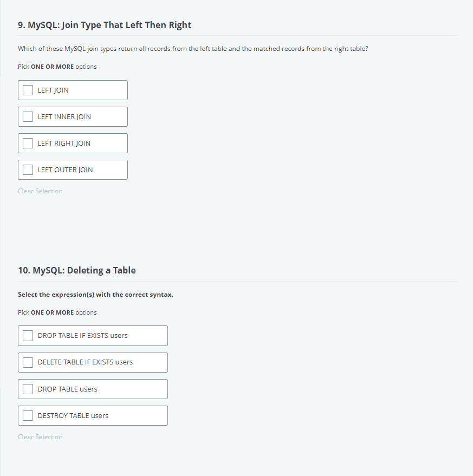
Task: Click Clear Selection under question 9
Action: 40,191
